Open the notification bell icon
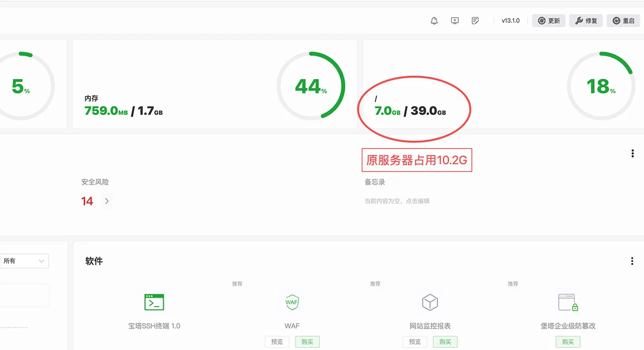The height and width of the screenshot is (350, 644). [x=434, y=20]
